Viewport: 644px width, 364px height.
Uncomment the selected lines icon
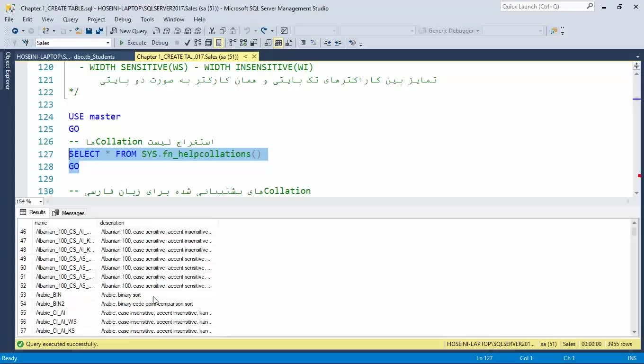(x=313, y=43)
